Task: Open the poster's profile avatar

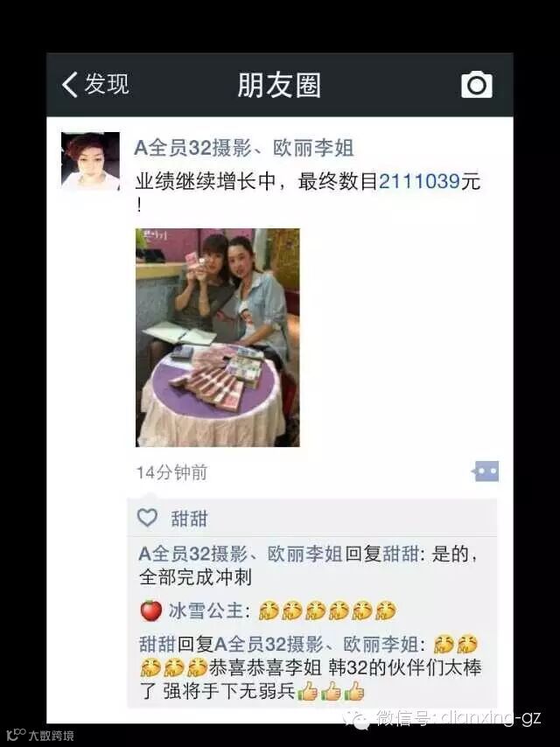Action: coord(90,162)
